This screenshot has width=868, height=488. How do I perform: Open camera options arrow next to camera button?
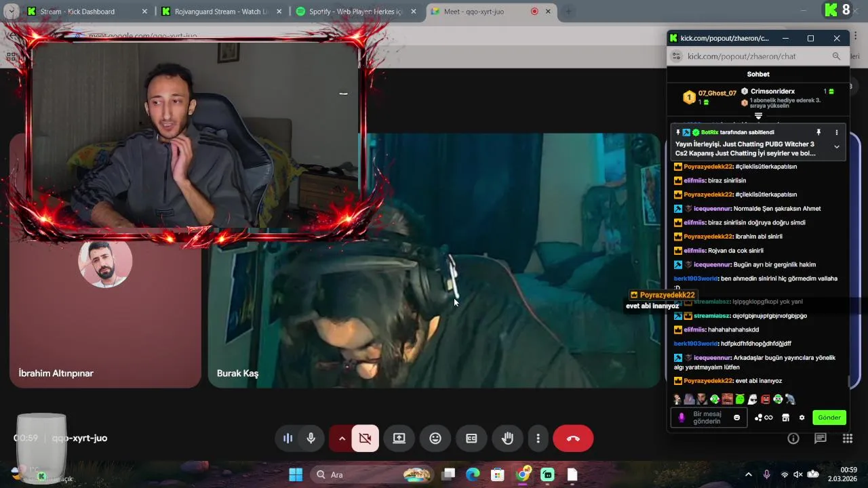[342, 439]
